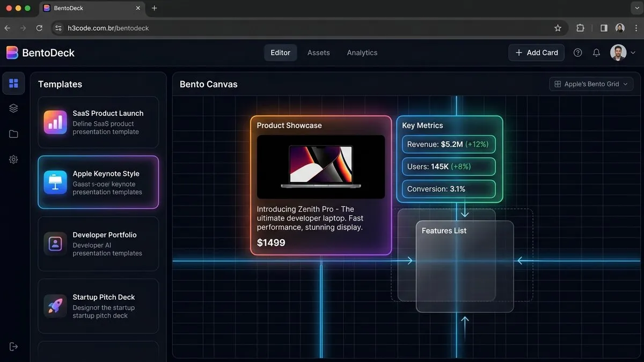Click the user avatar in app header
The image size is (644, 362).
pos(618,53)
